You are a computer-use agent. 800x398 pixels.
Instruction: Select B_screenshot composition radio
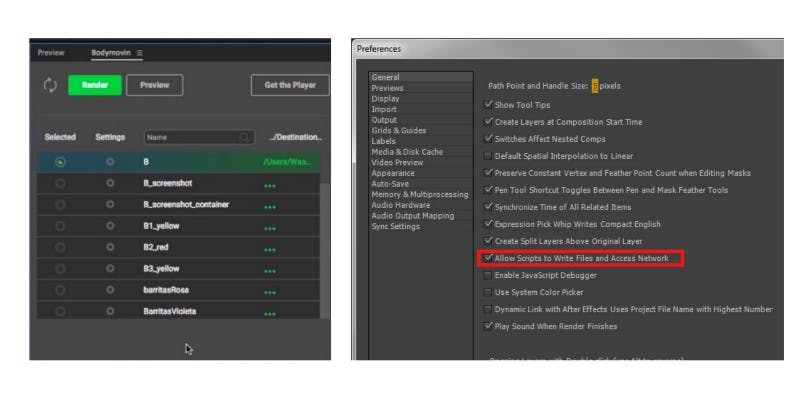pyautogui.click(x=60, y=183)
